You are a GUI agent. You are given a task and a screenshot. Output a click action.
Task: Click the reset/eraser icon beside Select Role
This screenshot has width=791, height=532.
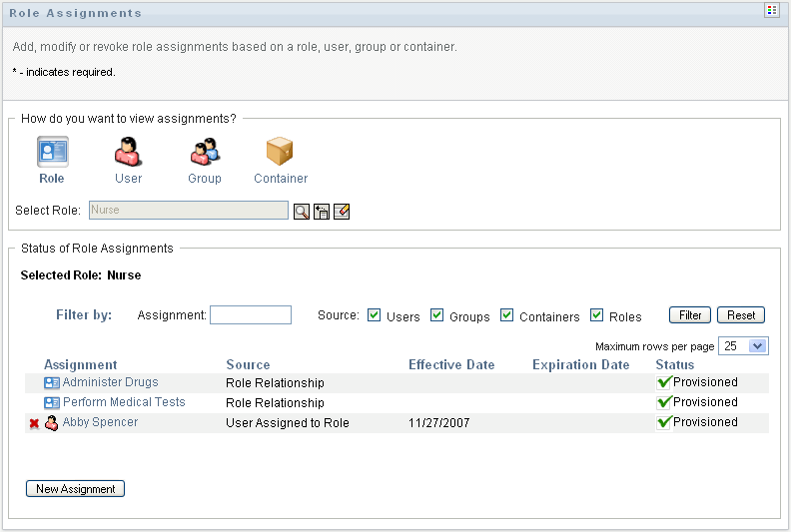pyautogui.click(x=342, y=212)
